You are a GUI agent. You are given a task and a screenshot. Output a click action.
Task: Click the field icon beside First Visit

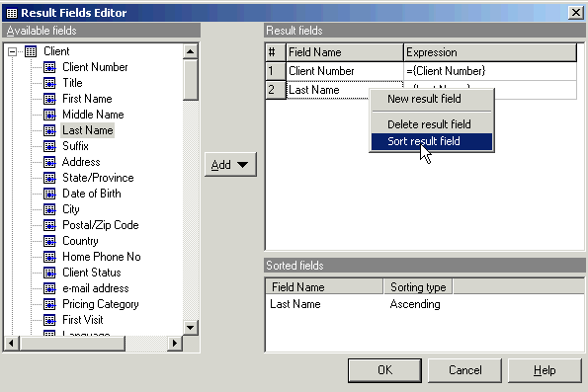click(x=49, y=320)
